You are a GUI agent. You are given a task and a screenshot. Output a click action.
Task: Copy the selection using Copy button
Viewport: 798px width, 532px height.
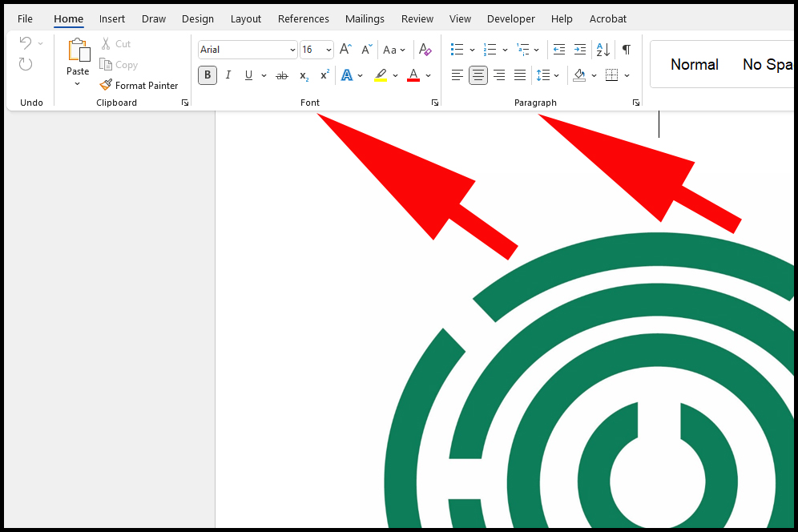tap(119, 65)
